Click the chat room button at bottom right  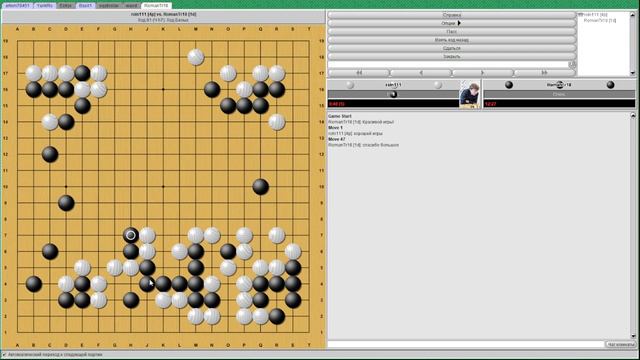[620, 344]
